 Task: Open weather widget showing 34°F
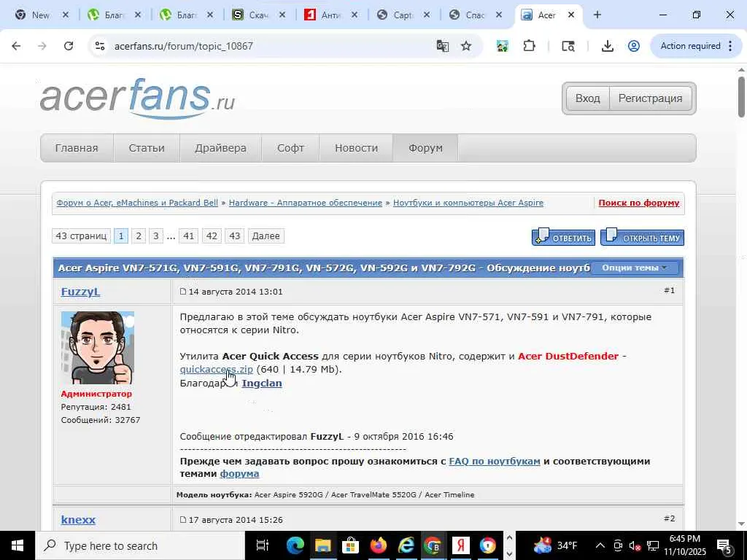click(x=555, y=545)
